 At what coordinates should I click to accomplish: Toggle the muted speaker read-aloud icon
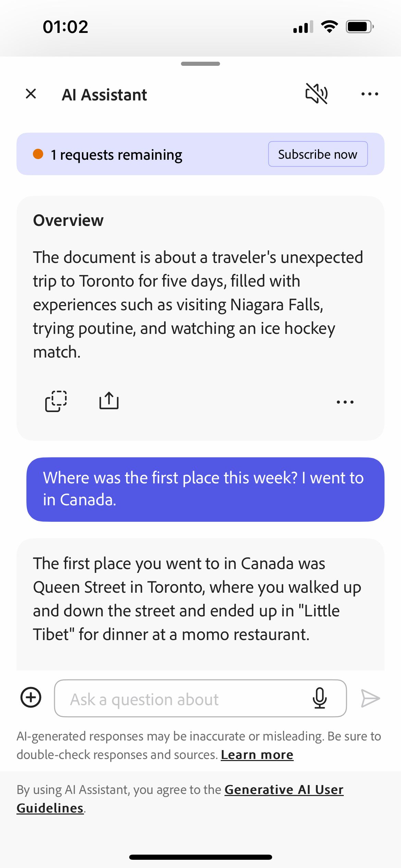[316, 94]
